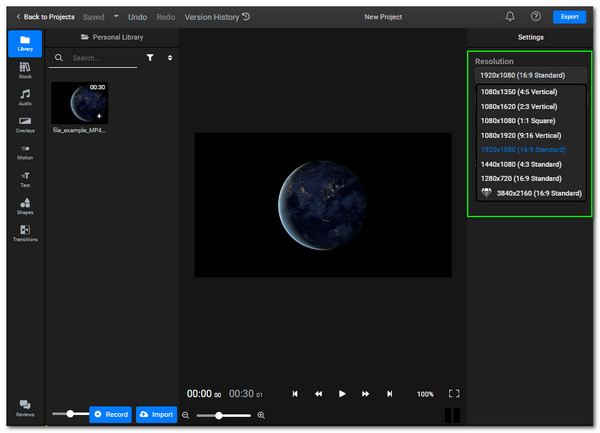Viewport: 600px width, 433px height.
Task: Open the Audio panel
Action: pos(24,97)
